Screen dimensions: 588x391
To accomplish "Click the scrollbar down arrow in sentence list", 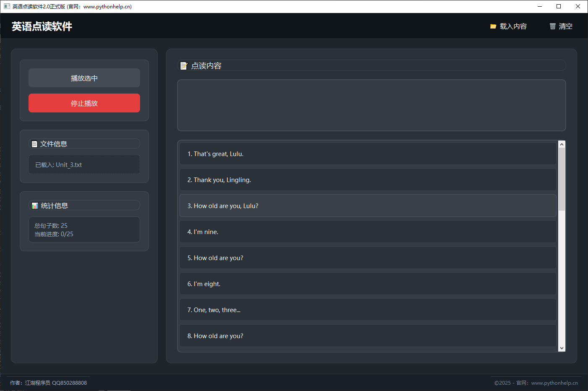I will (562, 348).
